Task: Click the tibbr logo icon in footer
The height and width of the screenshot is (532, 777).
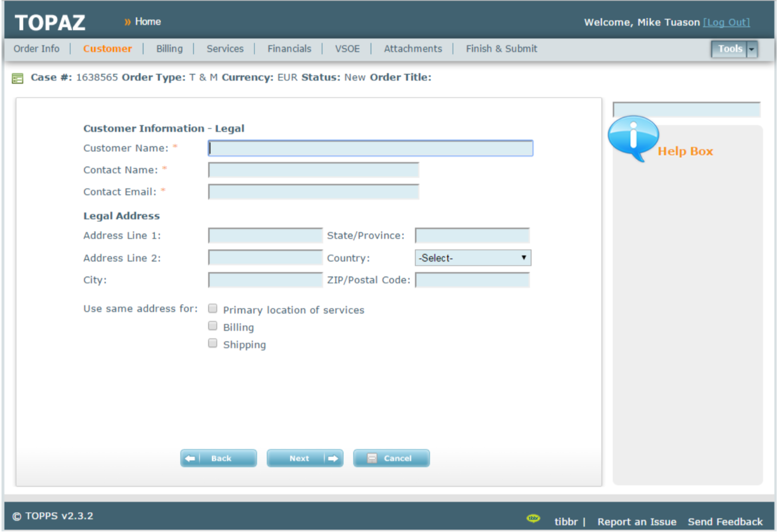Action: point(533,518)
